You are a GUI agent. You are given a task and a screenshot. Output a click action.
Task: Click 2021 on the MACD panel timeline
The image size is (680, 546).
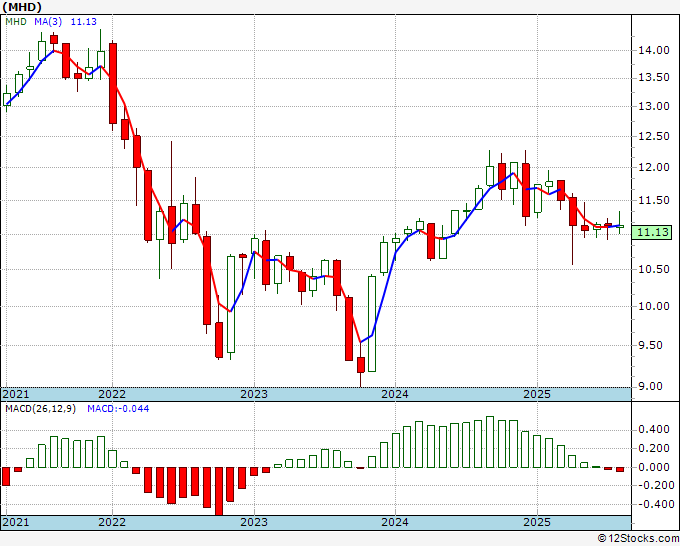(x=16, y=522)
